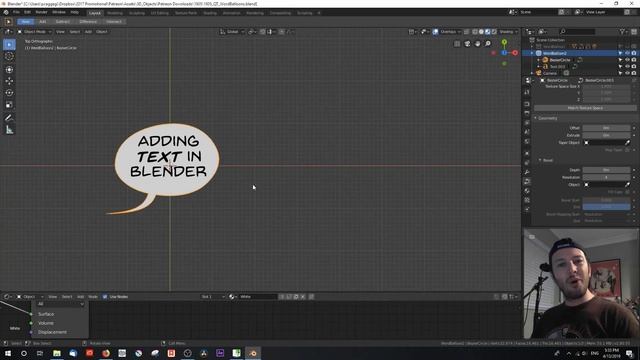
Task: Open the File menu
Action: [x=16, y=12]
